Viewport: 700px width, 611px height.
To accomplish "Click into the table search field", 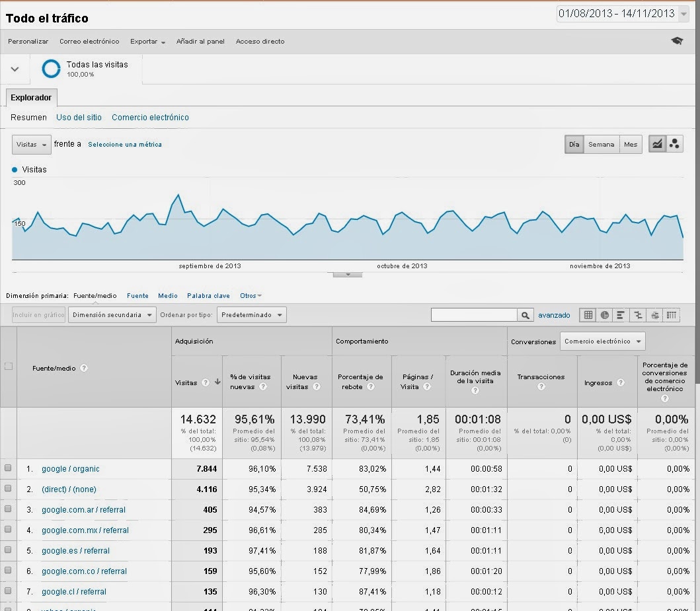I will coord(474,315).
